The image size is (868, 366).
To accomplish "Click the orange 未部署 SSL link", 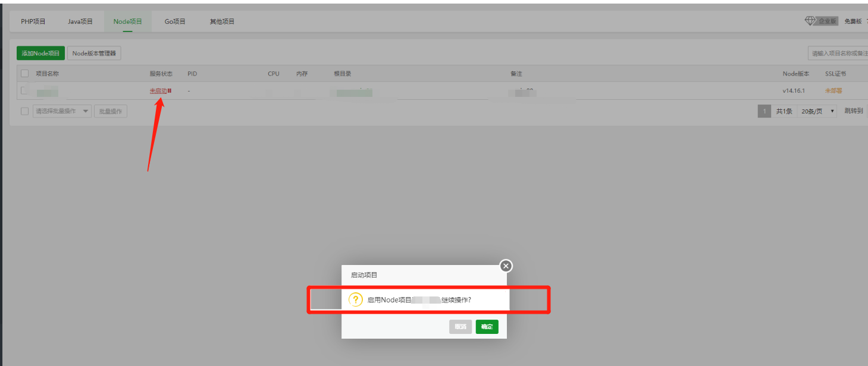I will [833, 91].
